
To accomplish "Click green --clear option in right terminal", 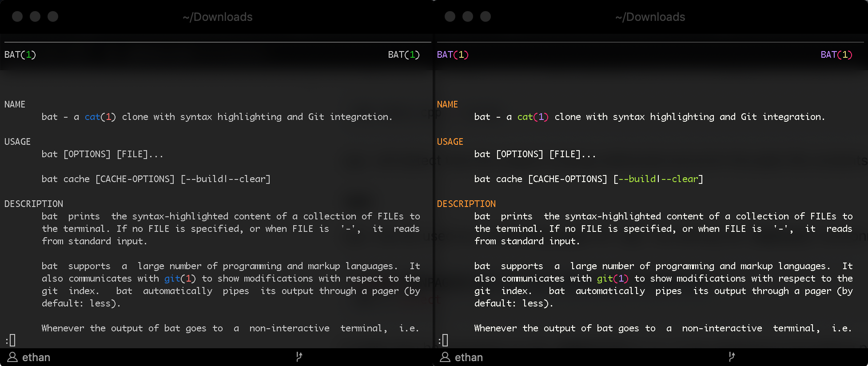I will (x=680, y=179).
